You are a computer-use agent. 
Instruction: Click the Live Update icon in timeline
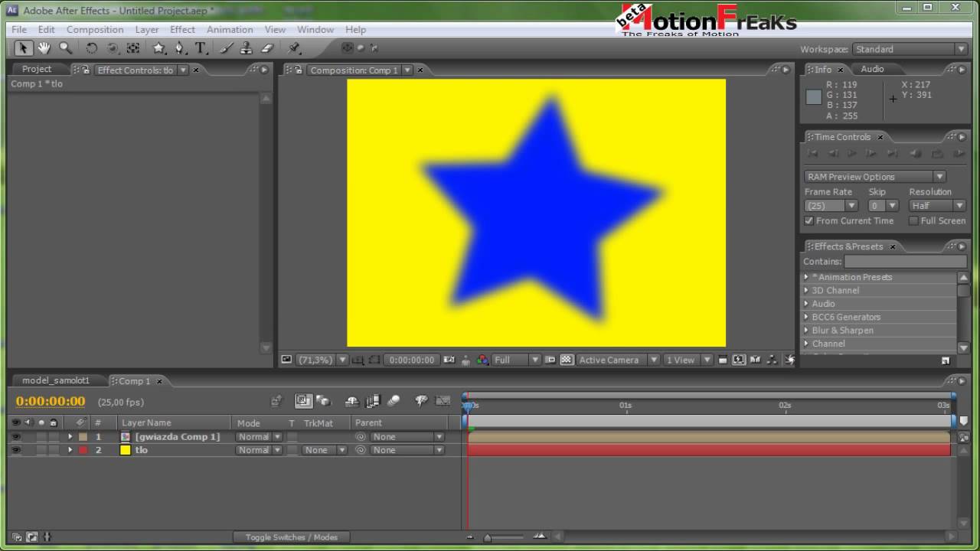[x=304, y=400]
